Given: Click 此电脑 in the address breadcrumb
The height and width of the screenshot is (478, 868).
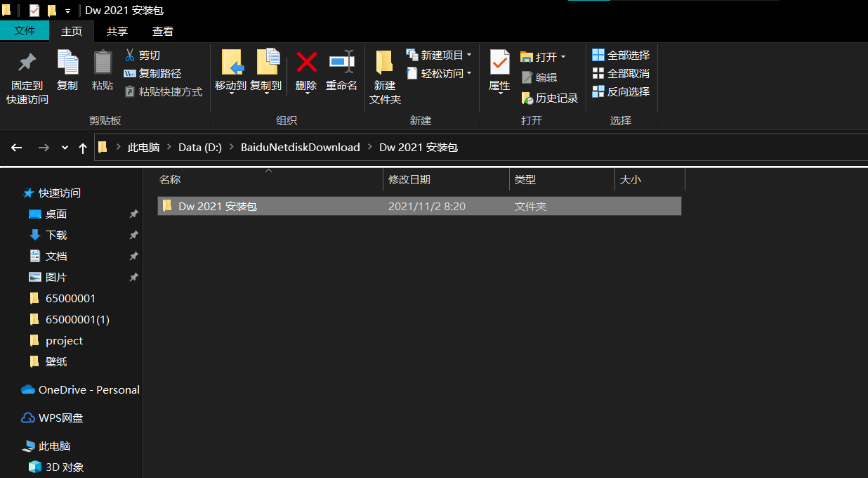Looking at the screenshot, I should [143, 148].
